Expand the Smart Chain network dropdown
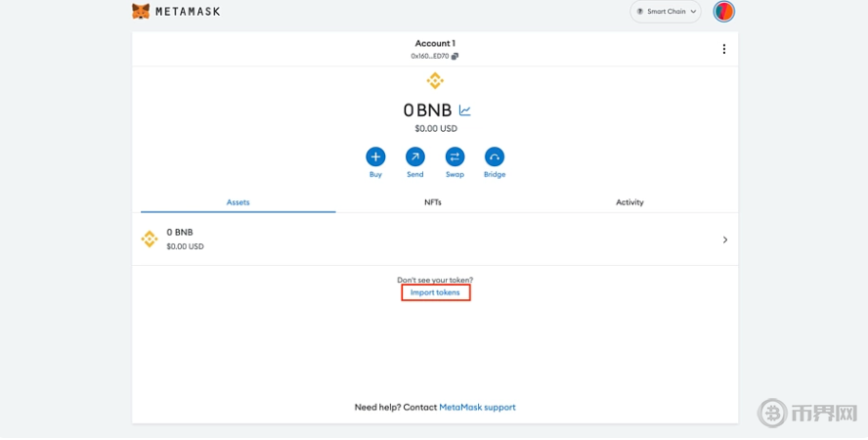 click(667, 12)
